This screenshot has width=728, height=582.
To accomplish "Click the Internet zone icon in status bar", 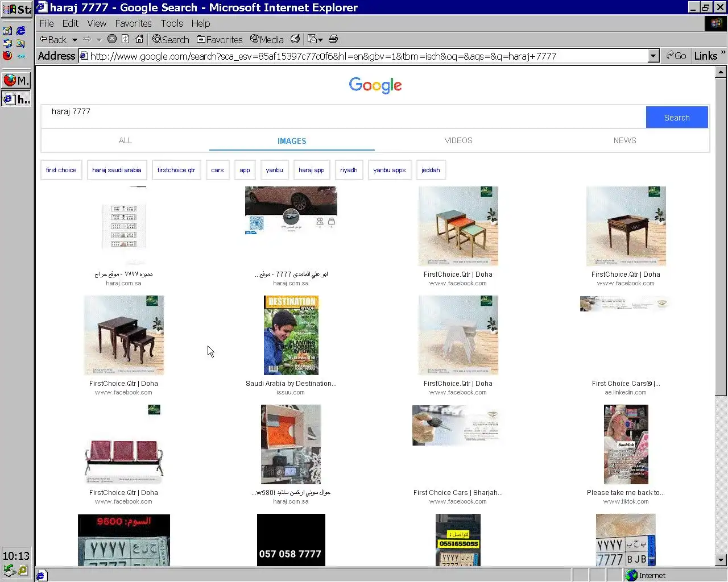I will [x=631, y=575].
